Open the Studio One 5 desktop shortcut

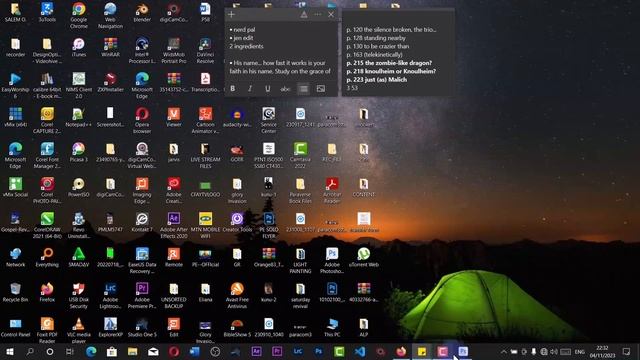142,328
